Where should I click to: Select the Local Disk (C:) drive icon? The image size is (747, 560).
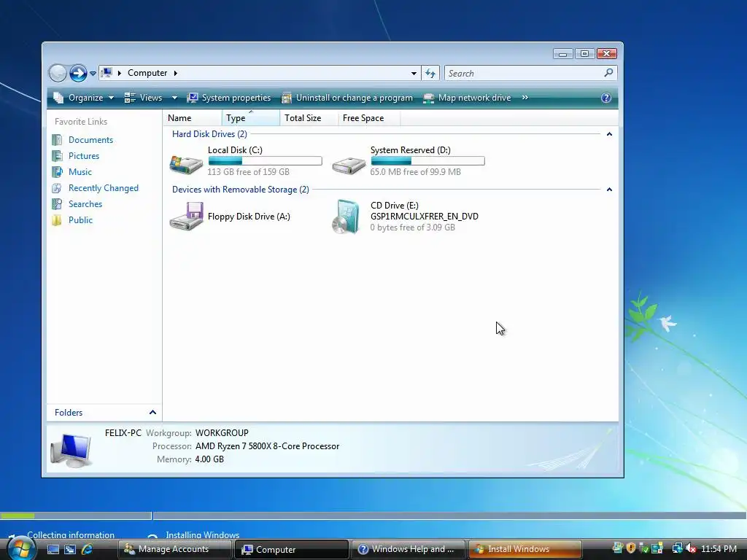186,164
